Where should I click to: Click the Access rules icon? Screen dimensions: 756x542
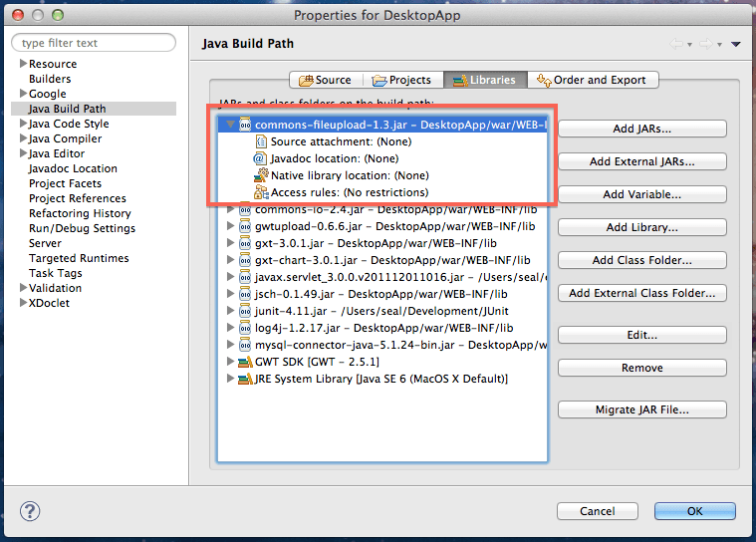261,192
